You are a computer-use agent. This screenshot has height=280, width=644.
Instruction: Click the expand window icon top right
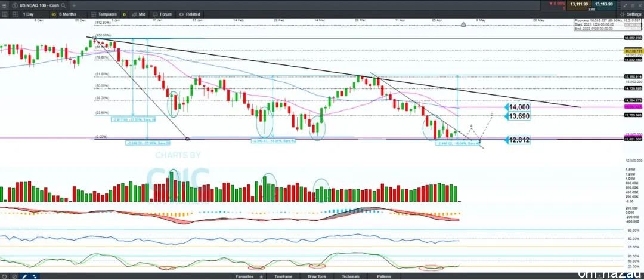(x=625, y=5)
